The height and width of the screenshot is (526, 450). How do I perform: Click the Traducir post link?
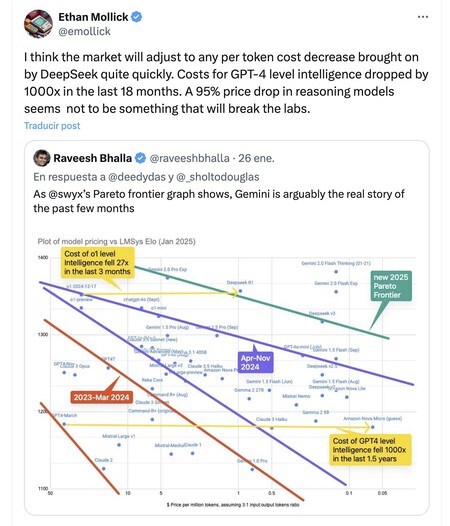click(x=52, y=126)
